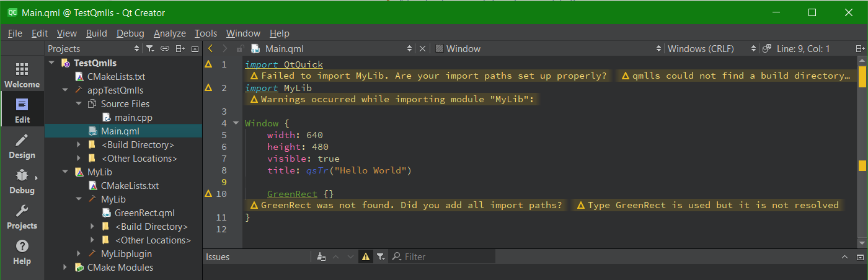
Task: Open the Edit menu
Action: point(40,33)
